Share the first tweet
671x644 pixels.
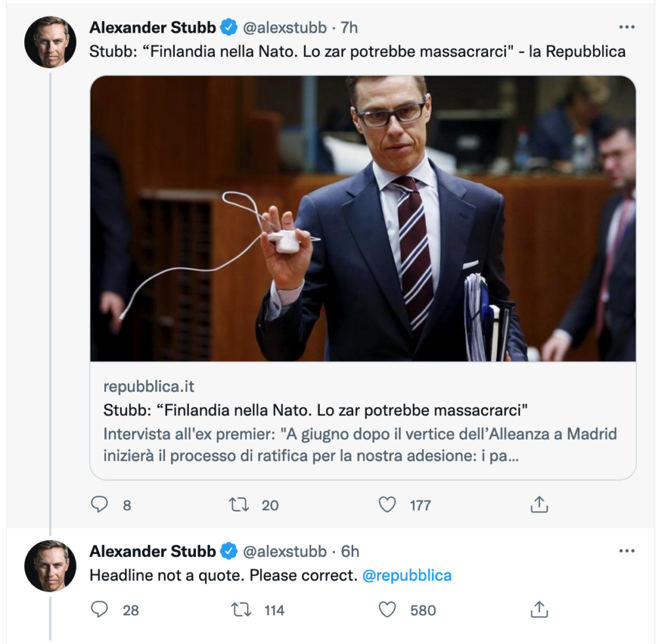click(x=538, y=504)
